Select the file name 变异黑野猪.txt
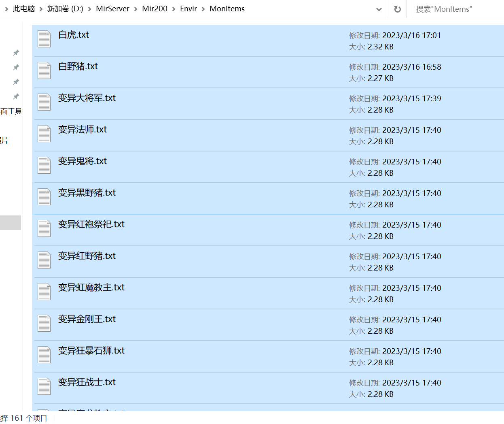This screenshot has height=424, width=504. (87, 193)
